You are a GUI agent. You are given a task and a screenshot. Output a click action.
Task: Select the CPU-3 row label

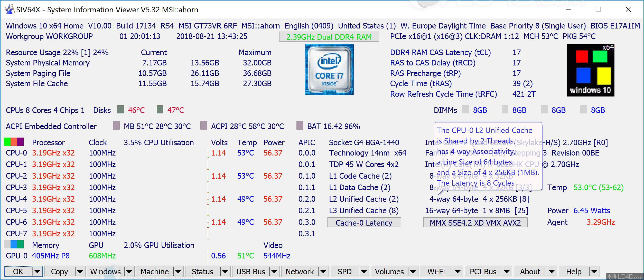[16, 188]
